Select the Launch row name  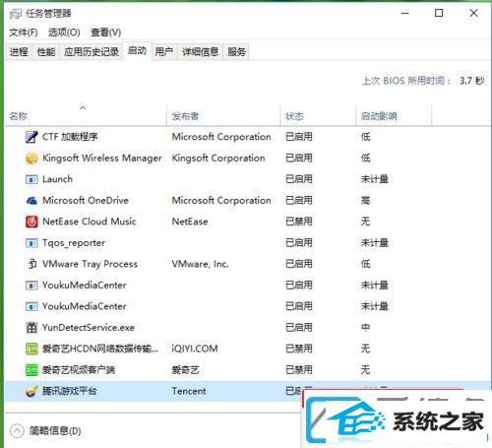57,179
